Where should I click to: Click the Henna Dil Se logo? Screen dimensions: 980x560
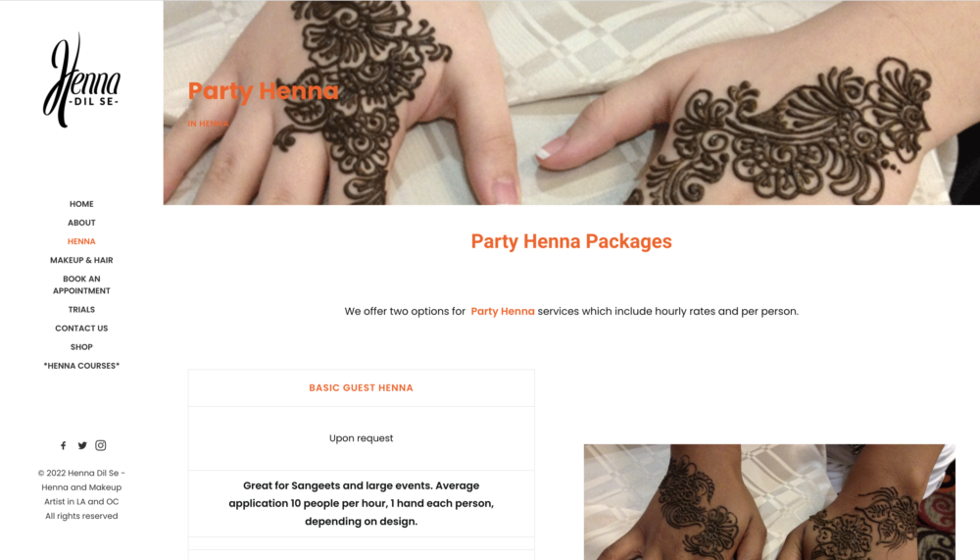(81, 80)
